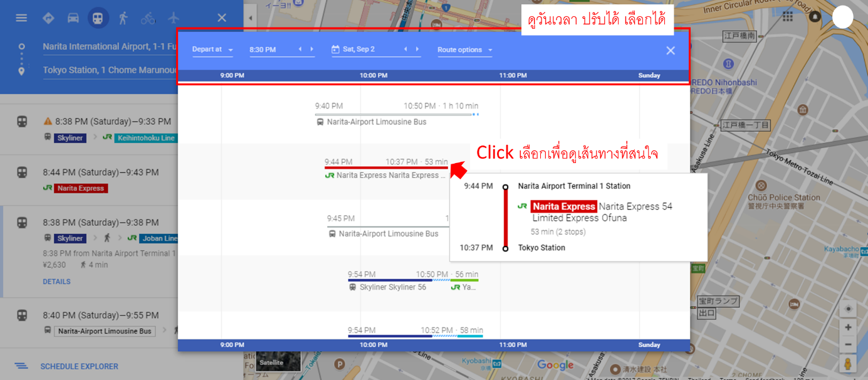Switch to flights travel mode
The image size is (868, 380).
pyautogui.click(x=174, y=18)
